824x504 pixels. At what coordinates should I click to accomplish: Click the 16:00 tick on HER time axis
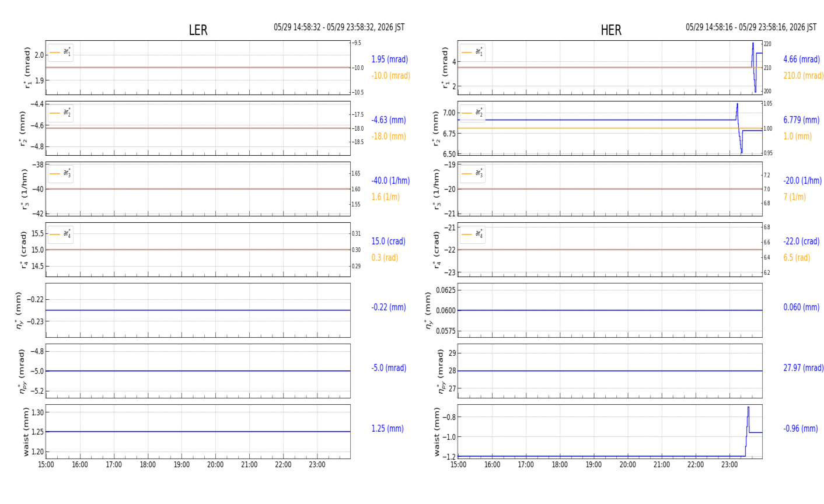(492, 465)
